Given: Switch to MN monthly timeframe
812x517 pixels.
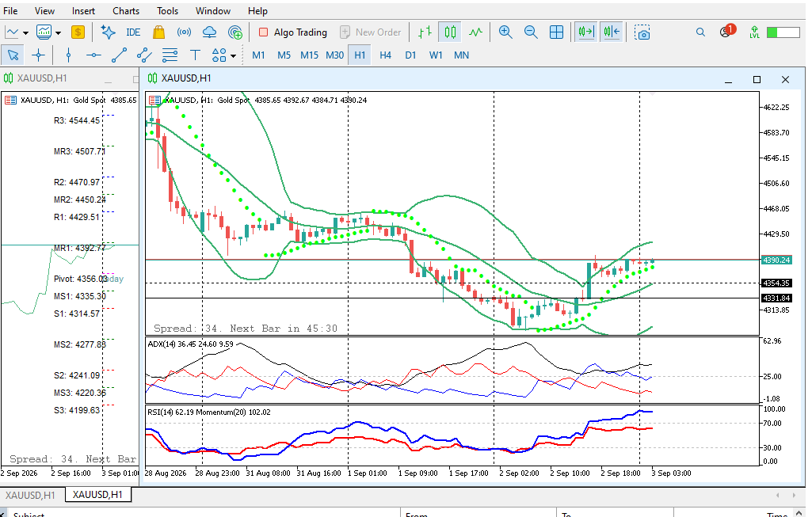Looking at the screenshot, I should click(x=461, y=55).
